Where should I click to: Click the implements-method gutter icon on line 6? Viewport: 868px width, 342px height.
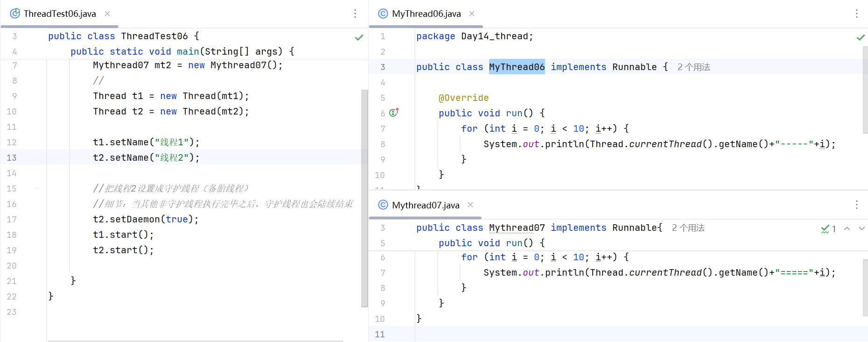click(394, 112)
